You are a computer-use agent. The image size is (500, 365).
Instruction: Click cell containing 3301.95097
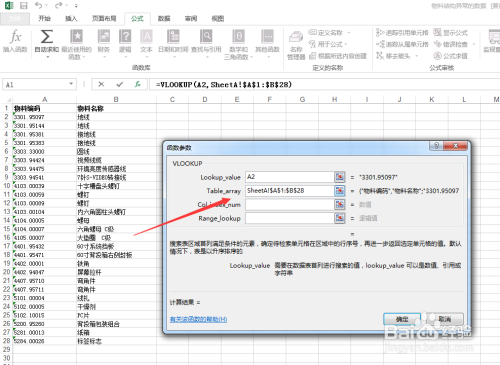(44, 117)
